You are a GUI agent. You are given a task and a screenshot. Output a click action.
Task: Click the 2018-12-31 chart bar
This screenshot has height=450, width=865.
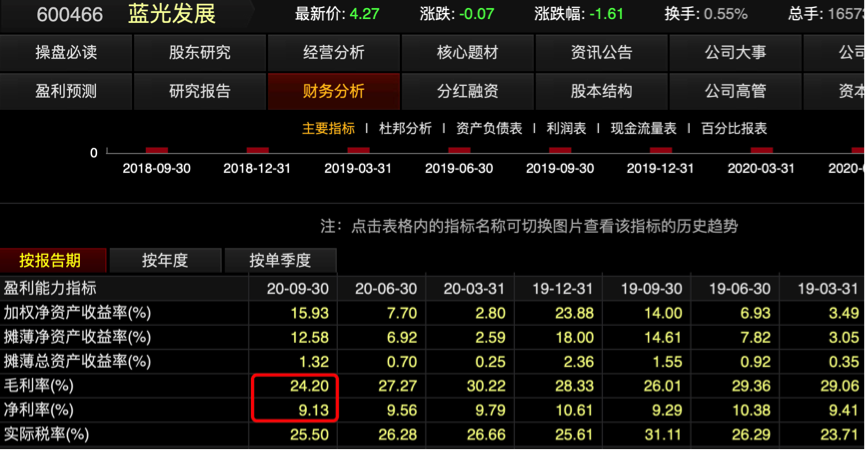258,150
